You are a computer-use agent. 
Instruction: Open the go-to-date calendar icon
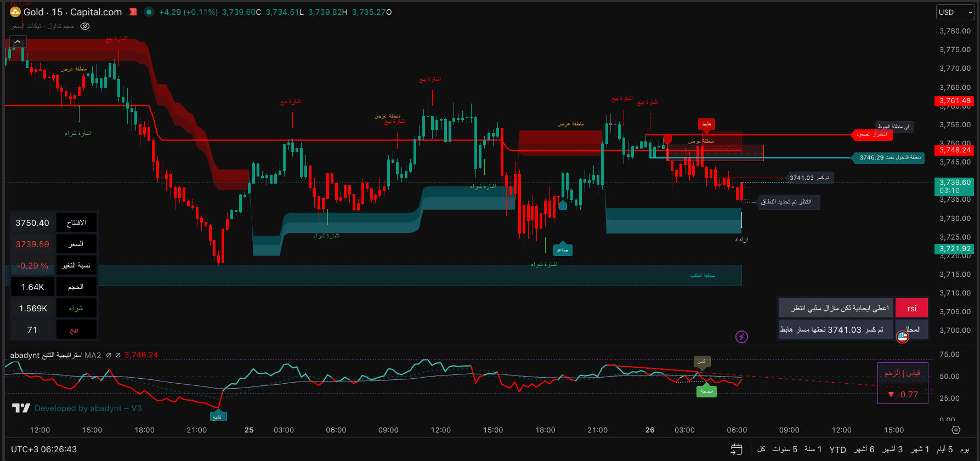pyautogui.click(x=737, y=449)
